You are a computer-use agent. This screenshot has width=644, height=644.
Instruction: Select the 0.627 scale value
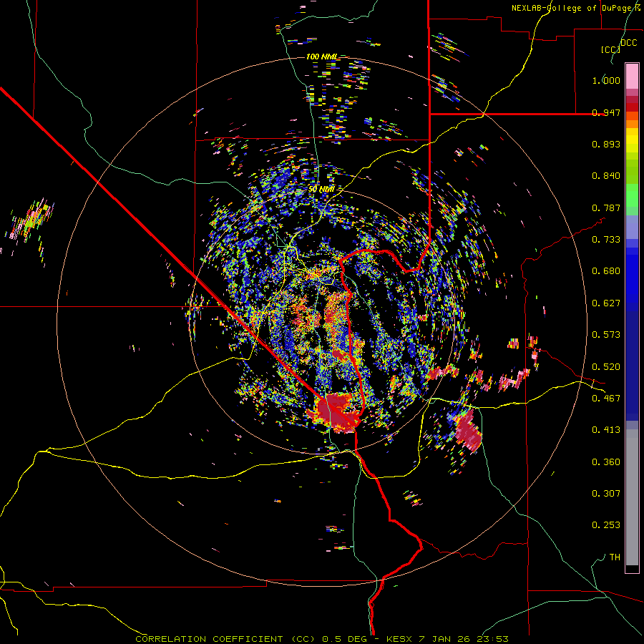606,303
